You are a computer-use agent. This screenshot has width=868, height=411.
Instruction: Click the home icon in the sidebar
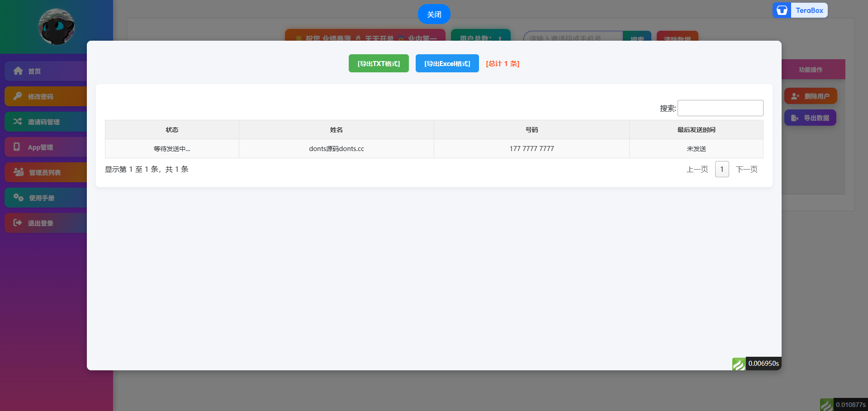pyautogui.click(x=18, y=71)
